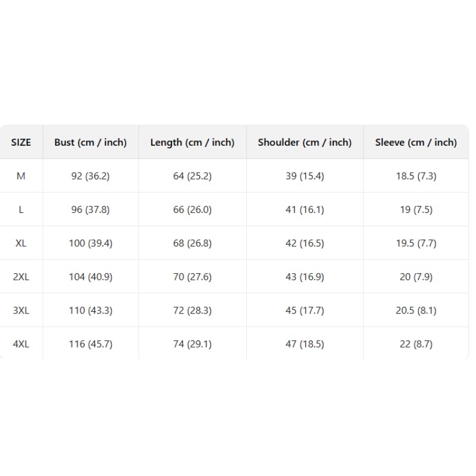Select the 2XL size row label
The image size is (476, 476).
click(x=21, y=277)
